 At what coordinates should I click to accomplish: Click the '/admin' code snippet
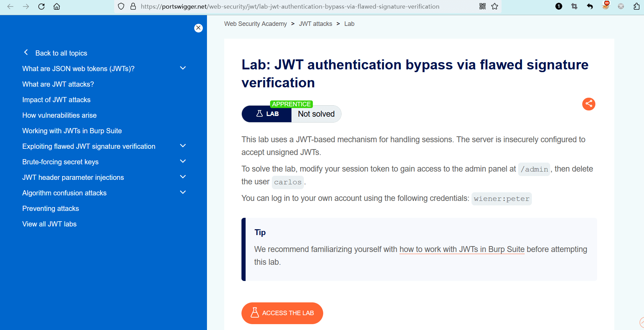coord(534,169)
